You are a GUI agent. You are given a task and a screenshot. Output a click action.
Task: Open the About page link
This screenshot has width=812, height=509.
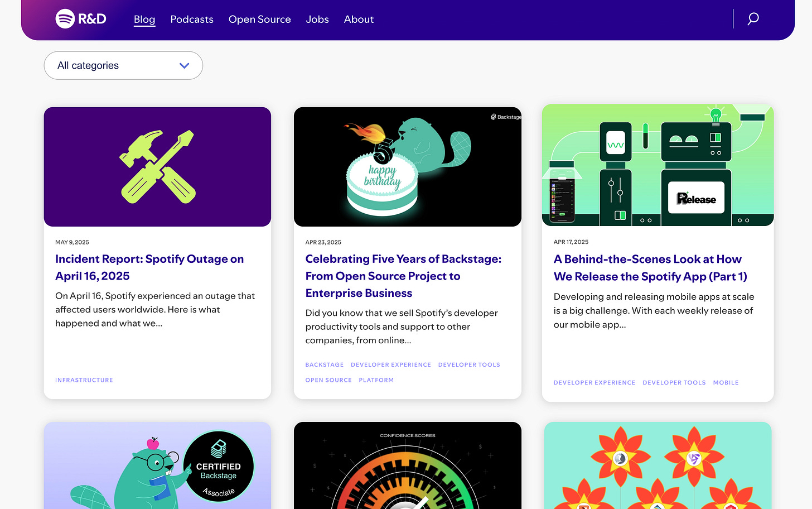pos(359,20)
